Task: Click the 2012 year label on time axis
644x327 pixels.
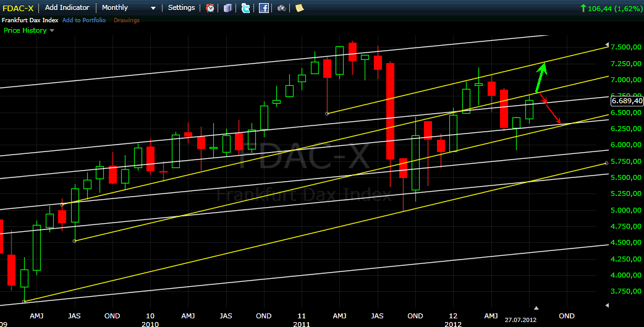Action: [453, 324]
